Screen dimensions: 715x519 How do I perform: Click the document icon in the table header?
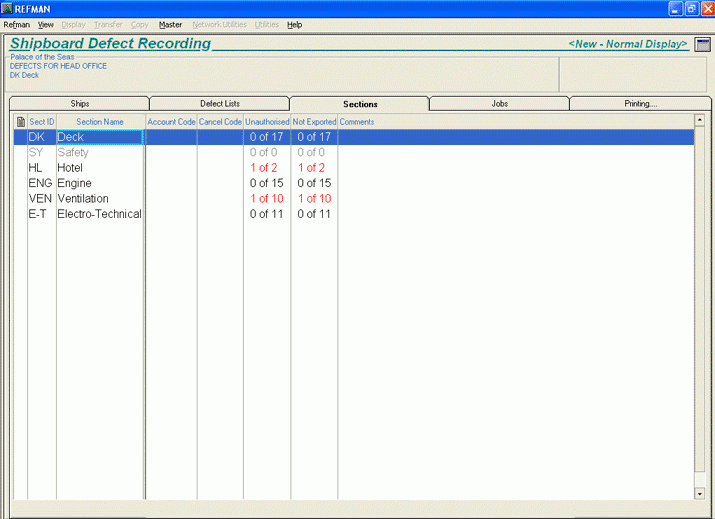tap(21, 122)
